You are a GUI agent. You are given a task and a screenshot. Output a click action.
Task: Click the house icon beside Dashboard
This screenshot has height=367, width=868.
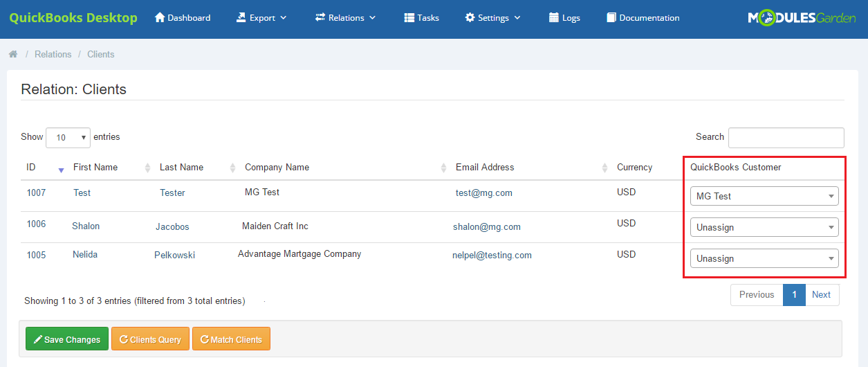(160, 17)
